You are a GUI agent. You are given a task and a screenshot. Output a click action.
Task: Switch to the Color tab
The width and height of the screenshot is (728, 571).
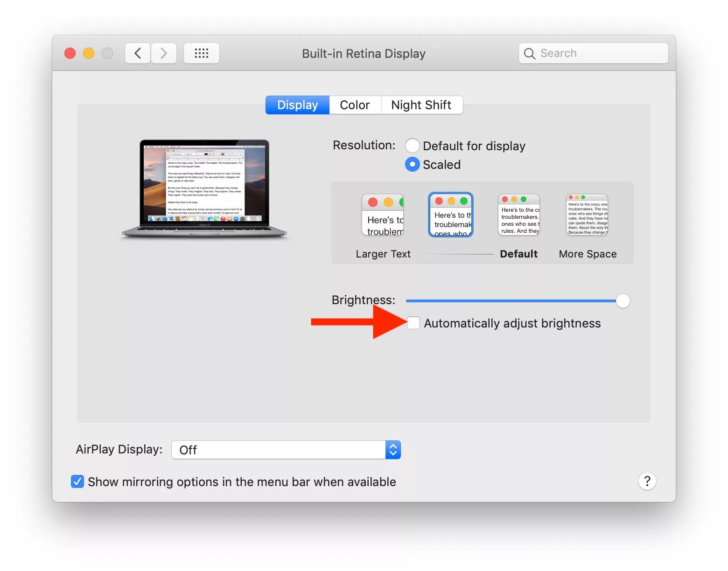click(x=355, y=105)
